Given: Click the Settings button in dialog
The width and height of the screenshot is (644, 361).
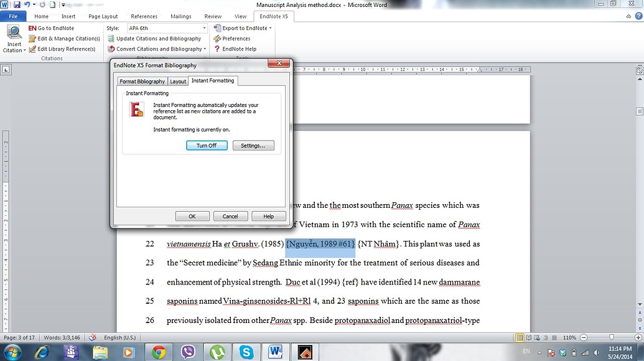Looking at the screenshot, I should click(253, 145).
